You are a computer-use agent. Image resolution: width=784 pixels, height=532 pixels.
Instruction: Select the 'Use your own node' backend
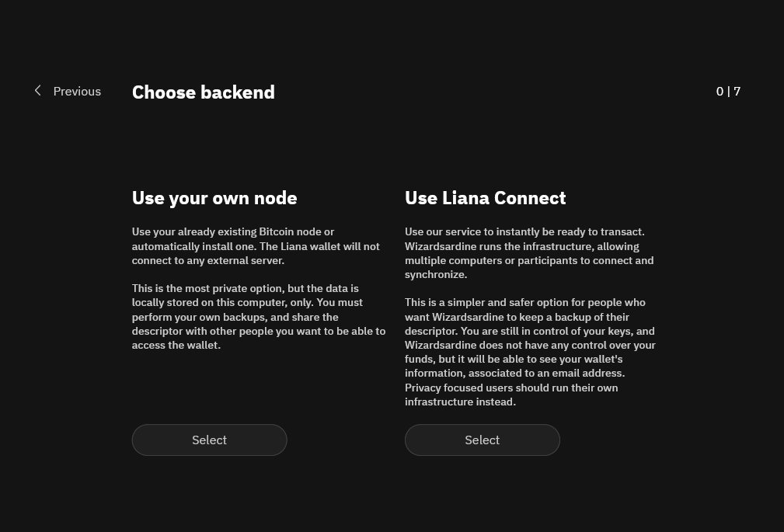point(209,440)
